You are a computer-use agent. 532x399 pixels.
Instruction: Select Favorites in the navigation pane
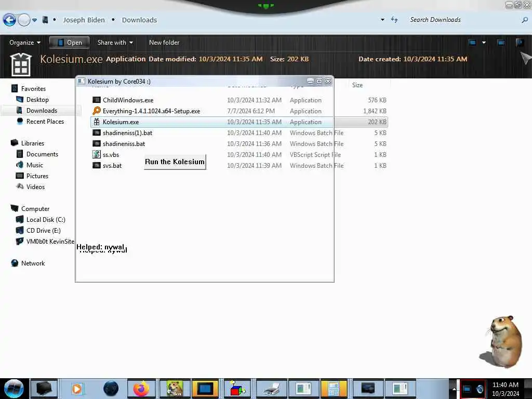pyautogui.click(x=33, y=89)
